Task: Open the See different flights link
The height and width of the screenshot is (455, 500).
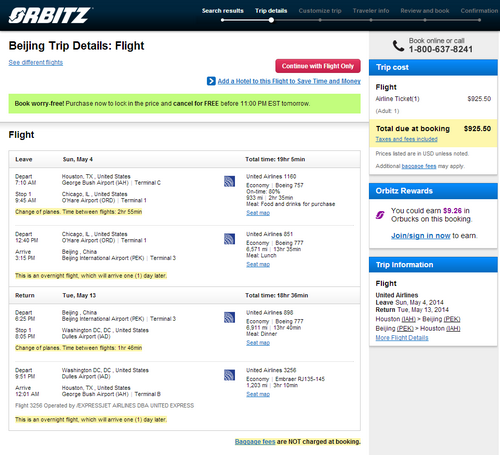Action: click(x=36, y=63)
